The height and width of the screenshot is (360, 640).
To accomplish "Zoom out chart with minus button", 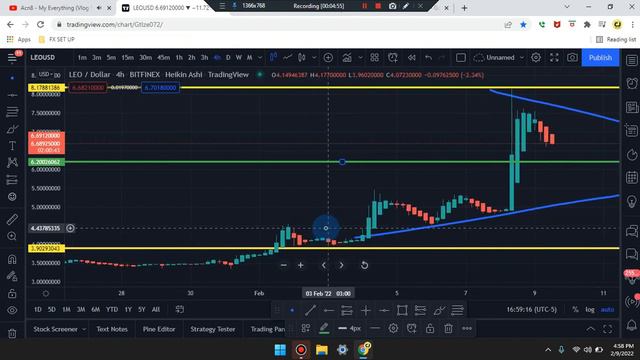I will click(284, 265).
